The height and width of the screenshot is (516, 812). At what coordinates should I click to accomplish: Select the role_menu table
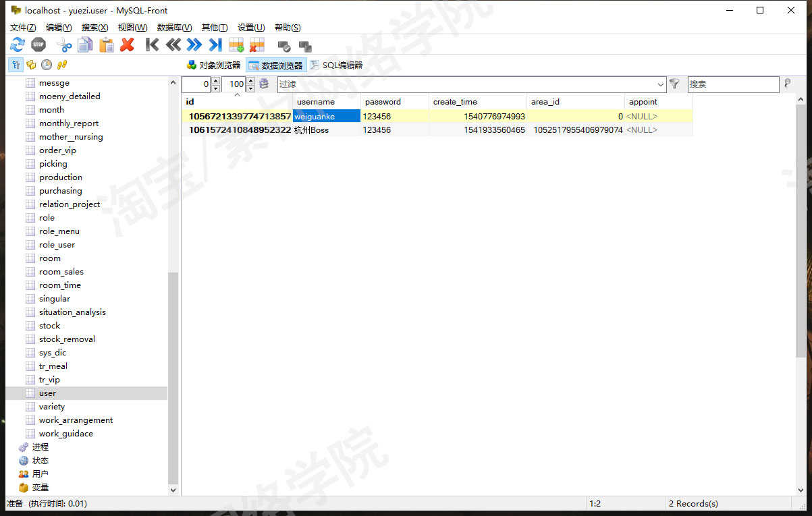[59, 231]
